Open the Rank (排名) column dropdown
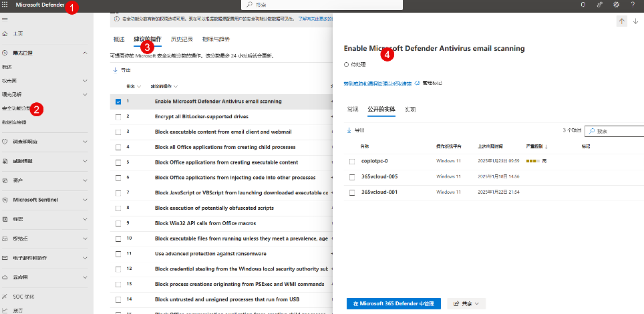Image resolution: width=644 pixels, height=314 pixels. (134, 86)
